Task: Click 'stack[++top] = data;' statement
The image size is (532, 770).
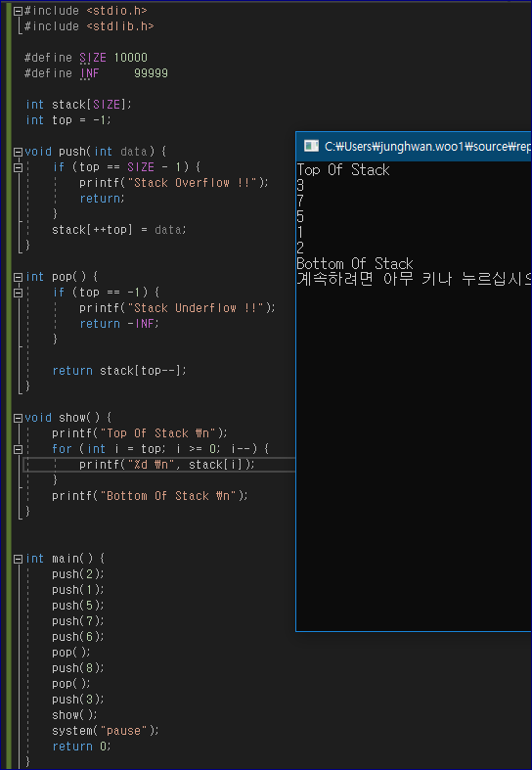Action: pyautogui.click(x=119, y=230)
